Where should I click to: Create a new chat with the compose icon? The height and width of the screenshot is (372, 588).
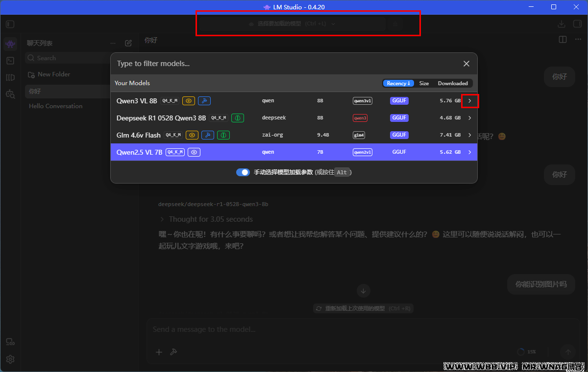point(128,43)
